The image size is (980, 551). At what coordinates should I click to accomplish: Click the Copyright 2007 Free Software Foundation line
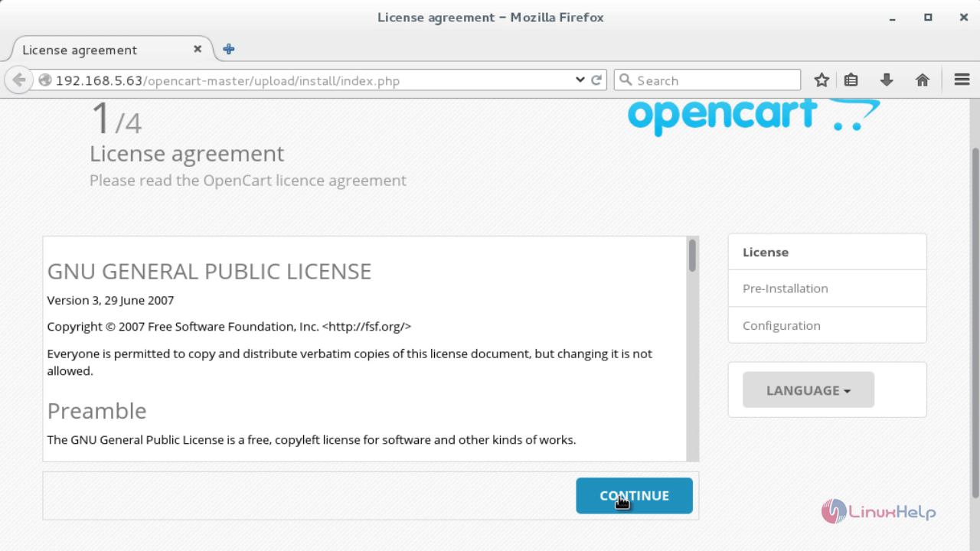[x=229, y=327]
